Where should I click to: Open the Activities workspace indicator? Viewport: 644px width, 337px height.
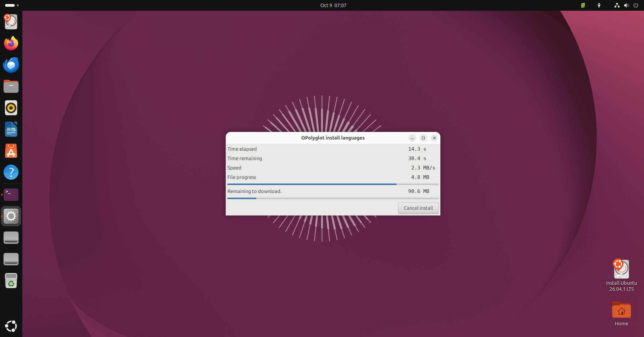point(12,5)
